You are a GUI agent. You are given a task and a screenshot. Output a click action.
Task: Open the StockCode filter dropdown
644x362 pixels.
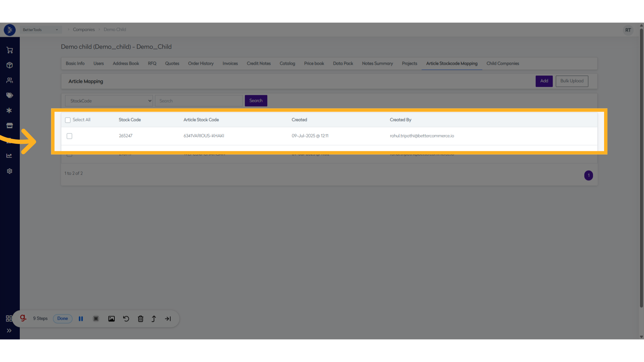pos(109,101)
